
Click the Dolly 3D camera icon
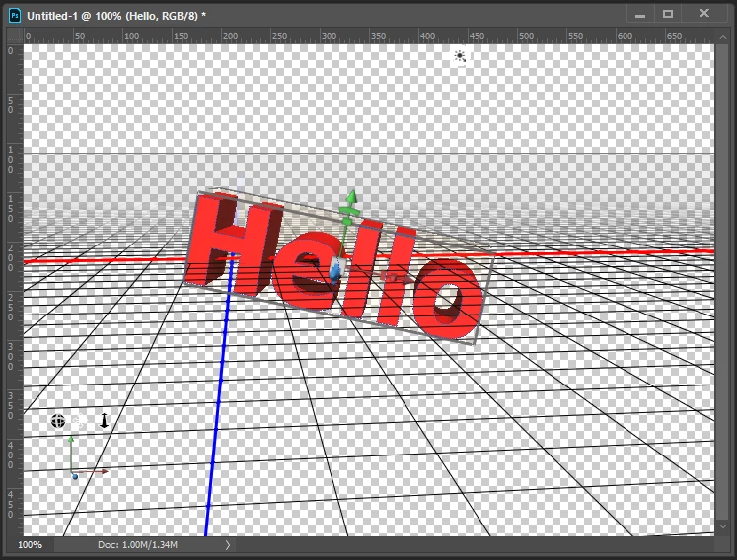104,420
